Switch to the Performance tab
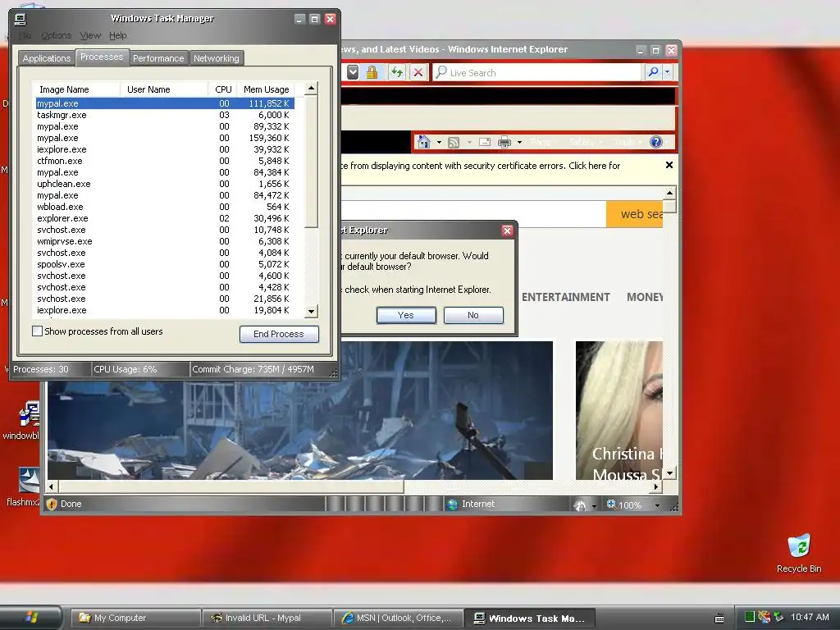Image resolution: width=840 pixels, height=630 pixels. (158, 58)
